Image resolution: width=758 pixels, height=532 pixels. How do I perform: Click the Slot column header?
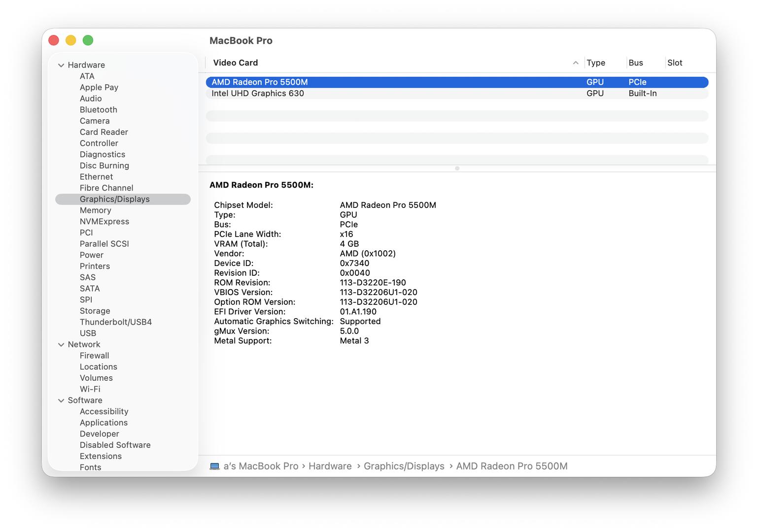click(x=675, y=63)
